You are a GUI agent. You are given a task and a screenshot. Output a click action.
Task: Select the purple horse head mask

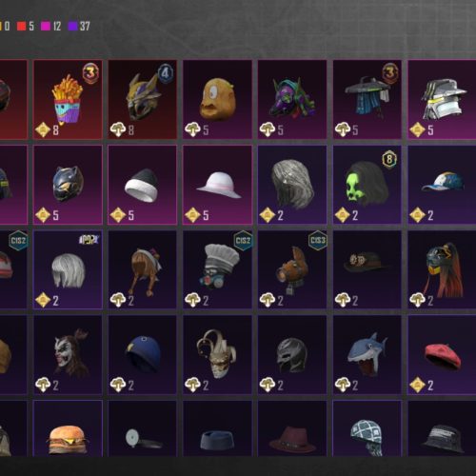pos(292,99)
